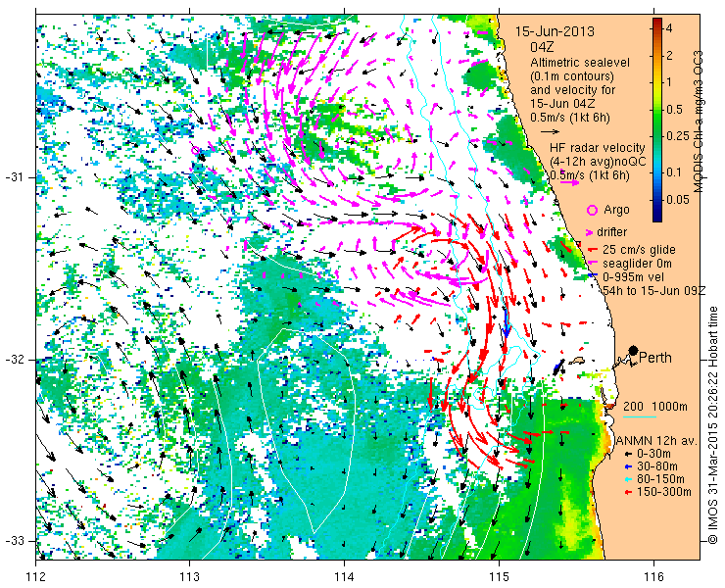Click the 'MODIS Chl-a mg/m3 OC3' colorbar title
Screen dimensions: 725x588
tap(699, 122)
